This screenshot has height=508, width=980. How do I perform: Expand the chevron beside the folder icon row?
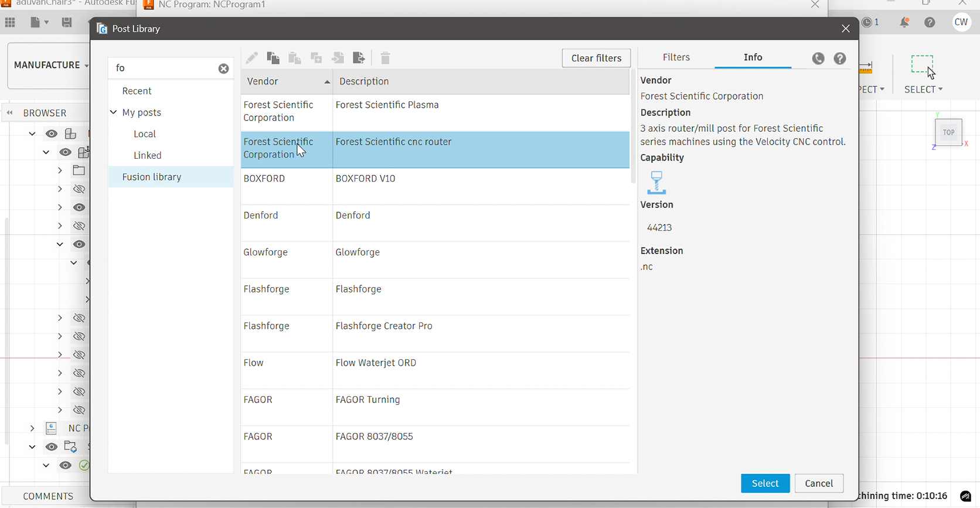[x=60, y=171]
